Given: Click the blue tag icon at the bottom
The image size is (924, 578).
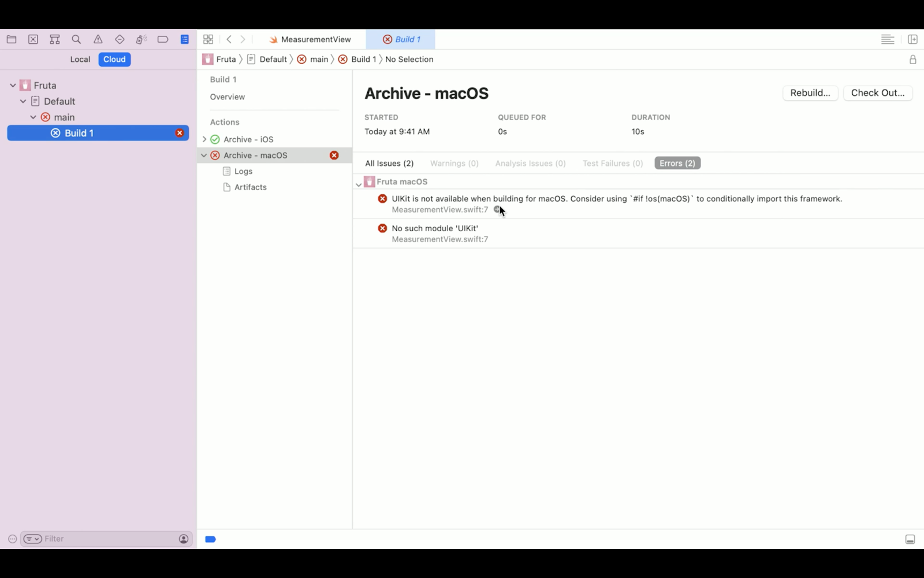Looking at the screenshot, I should [x=210, y=539].
